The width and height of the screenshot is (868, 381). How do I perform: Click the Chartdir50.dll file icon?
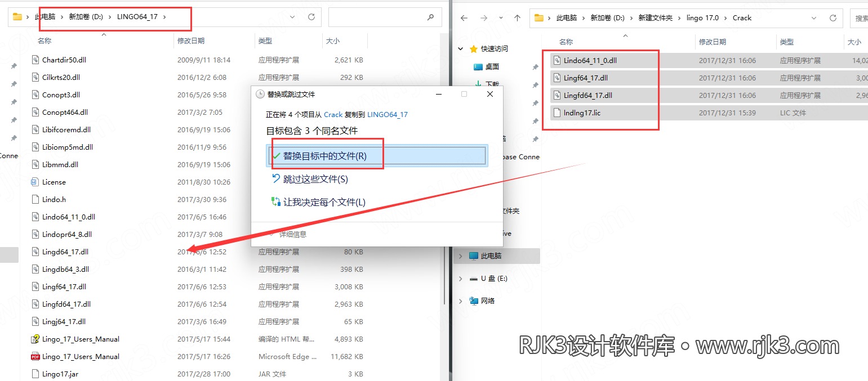[35, 60]
